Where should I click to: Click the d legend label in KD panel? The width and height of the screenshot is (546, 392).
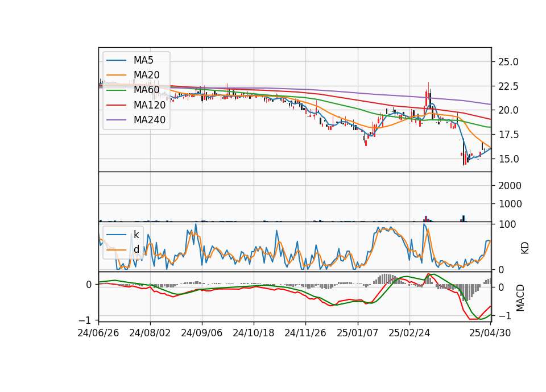point(136,249)
